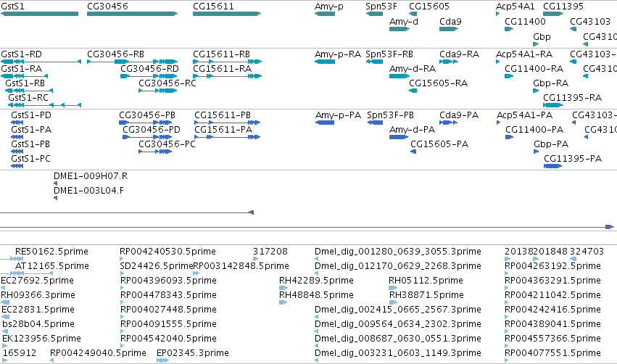Viewport: 617px width, 364px height.
Task: Select the CG15611-RB transcript label
Action: pos(222,54)
